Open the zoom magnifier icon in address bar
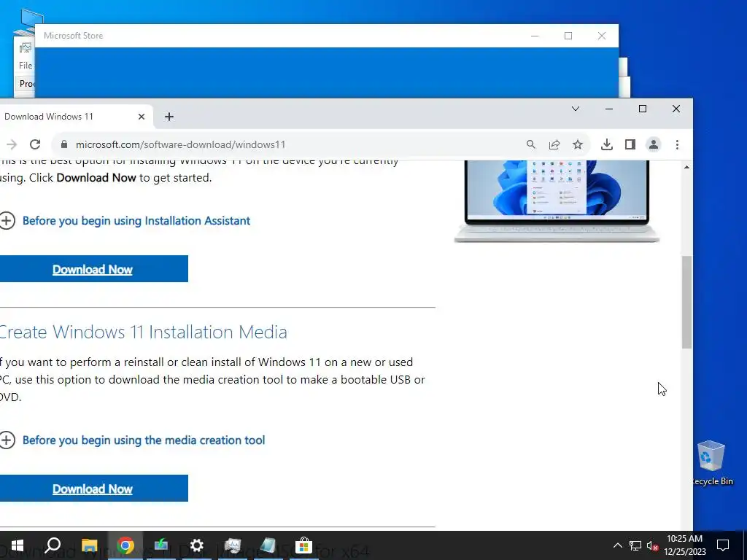Screen dimensions: 747x560 (x=531, y=144)
